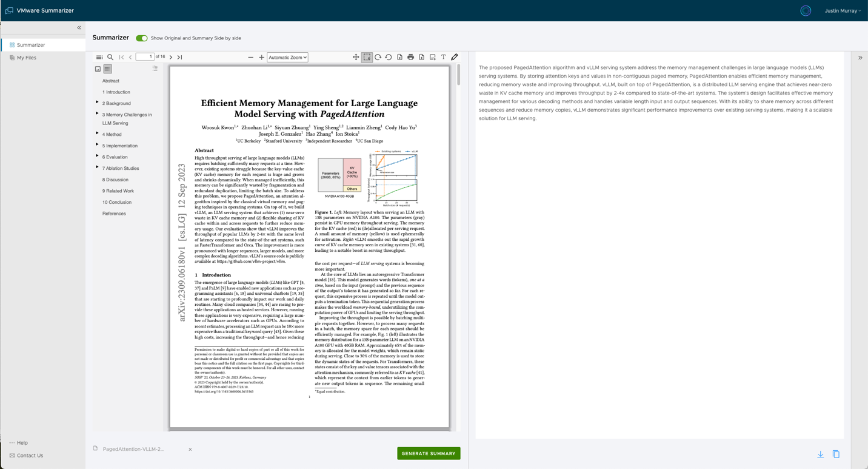Print the PDF document
Image resolution: width=868 pixels, height=469 pixels.
pyautogui.click(x=411, y=57)
